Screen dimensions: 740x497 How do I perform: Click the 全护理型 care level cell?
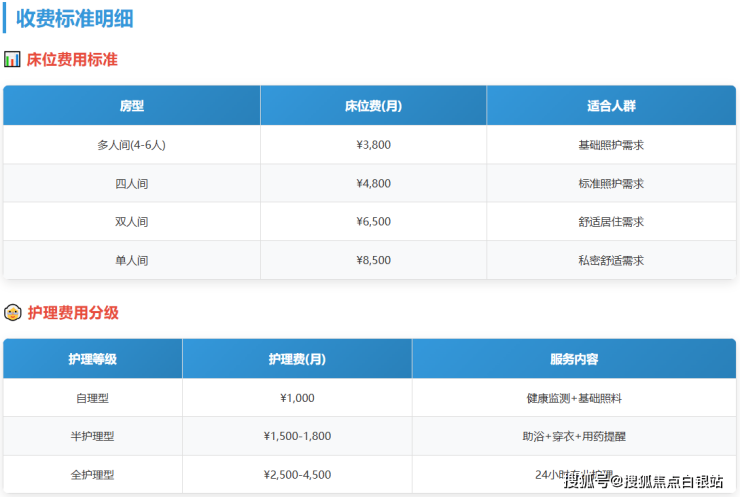92,475
